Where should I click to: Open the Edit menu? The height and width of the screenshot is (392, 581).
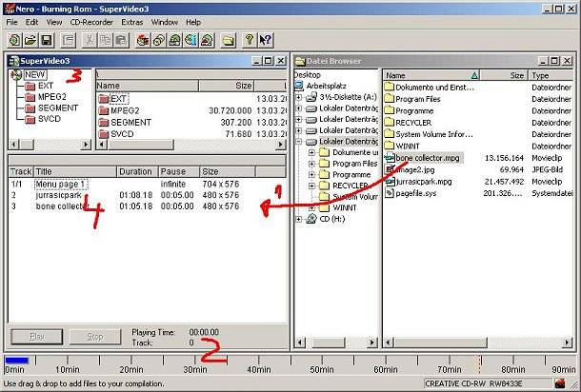[31, 22]
